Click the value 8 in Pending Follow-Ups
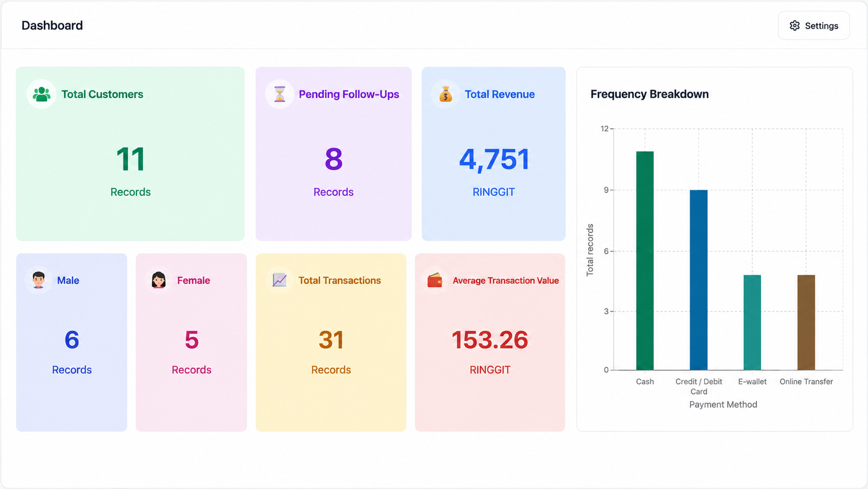The height and width of the screenshot is (489, 868). coord(333,159)
